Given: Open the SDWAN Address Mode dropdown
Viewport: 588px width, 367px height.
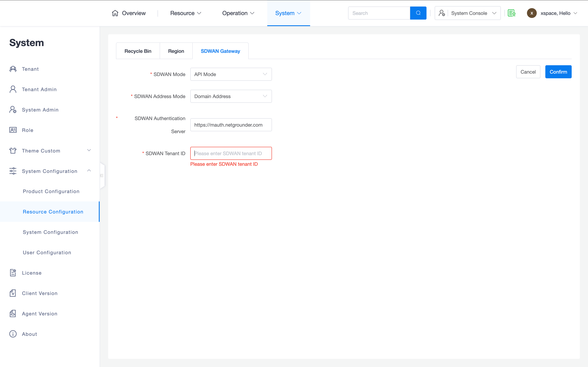Looking at the screenshot, I should click(x=231, y=96).
